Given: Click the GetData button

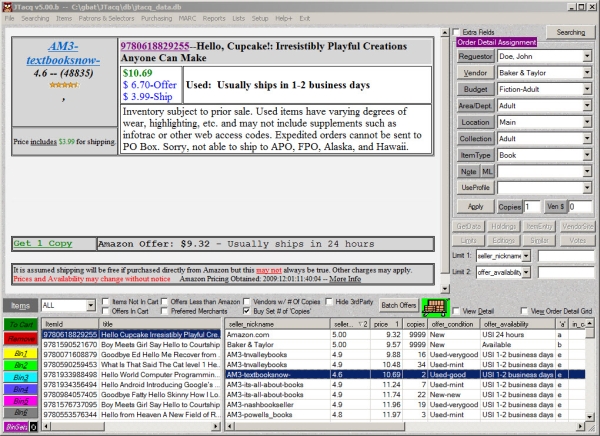Looking at the screenshot, I should (x=469, y=226).
